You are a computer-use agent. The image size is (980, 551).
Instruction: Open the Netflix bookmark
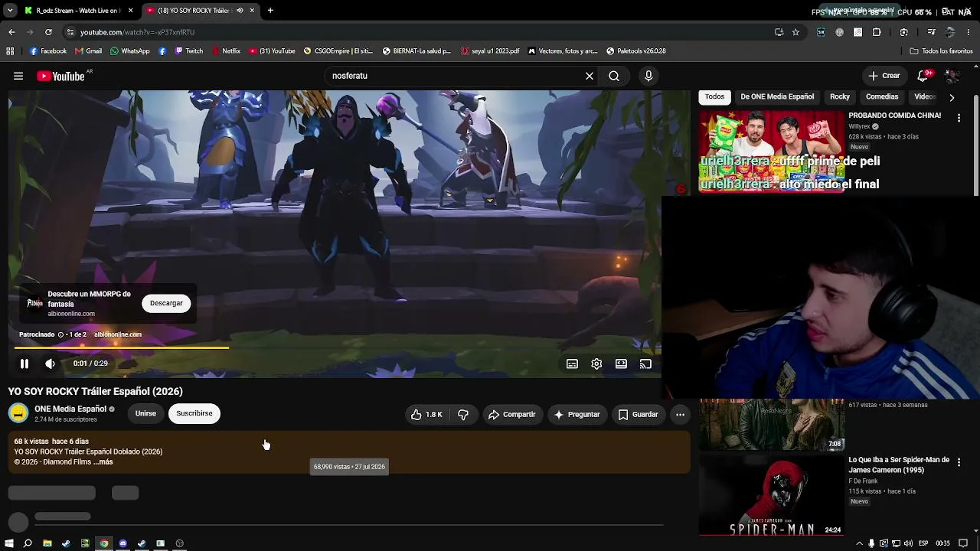pos(226,51)
